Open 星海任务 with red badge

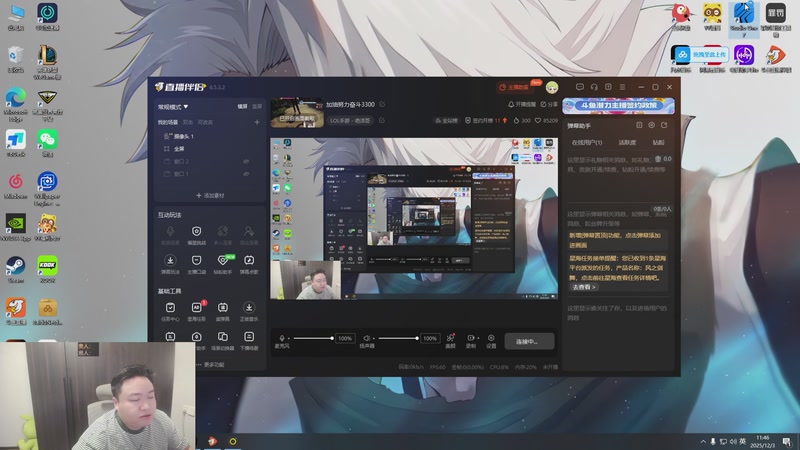(196, 311)
